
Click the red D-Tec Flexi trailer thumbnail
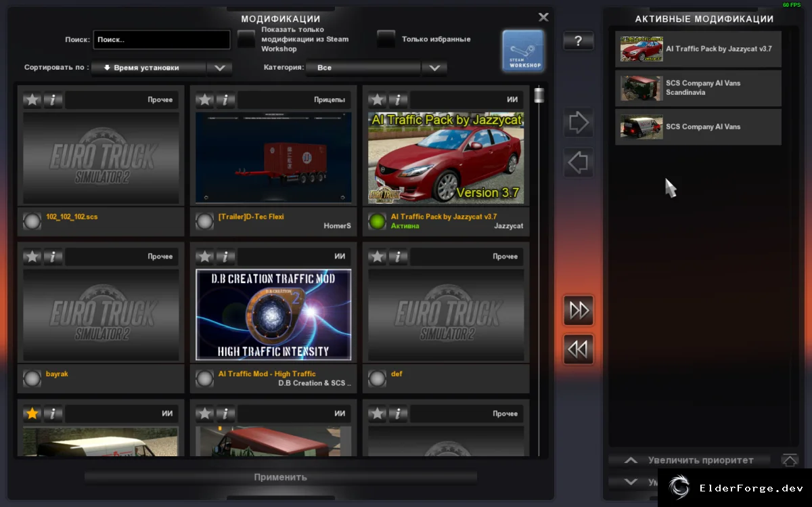coord(273,158)
